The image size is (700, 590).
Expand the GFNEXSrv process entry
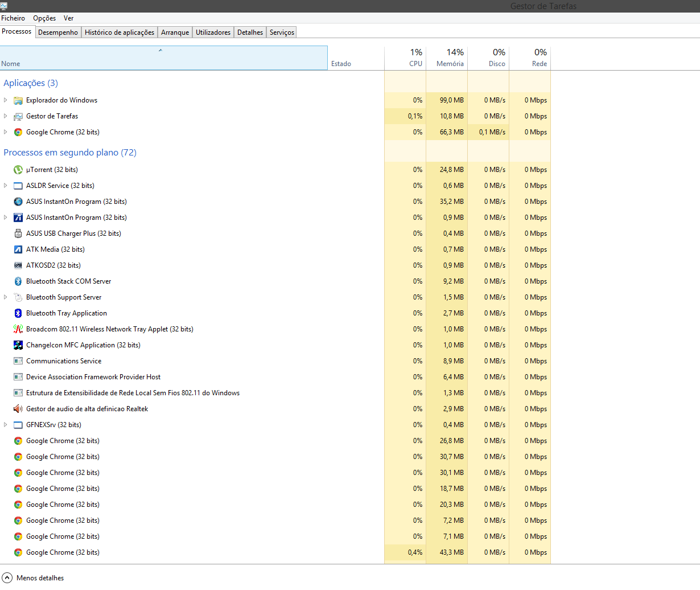click(6, 425)
